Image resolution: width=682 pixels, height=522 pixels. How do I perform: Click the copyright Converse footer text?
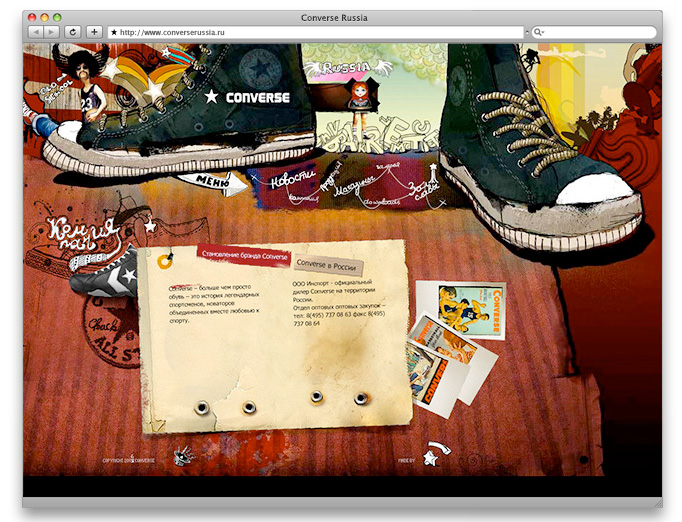point(128,460)
